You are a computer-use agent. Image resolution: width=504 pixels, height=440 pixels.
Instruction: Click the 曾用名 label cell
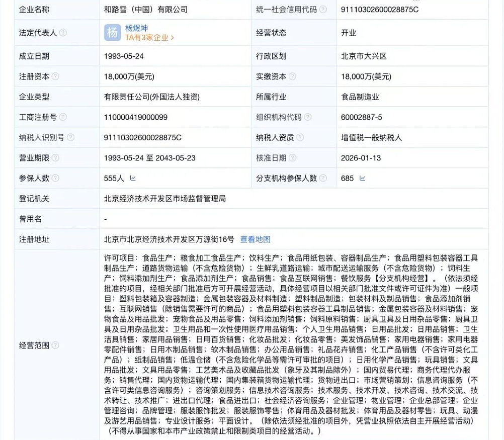point(56,219)
